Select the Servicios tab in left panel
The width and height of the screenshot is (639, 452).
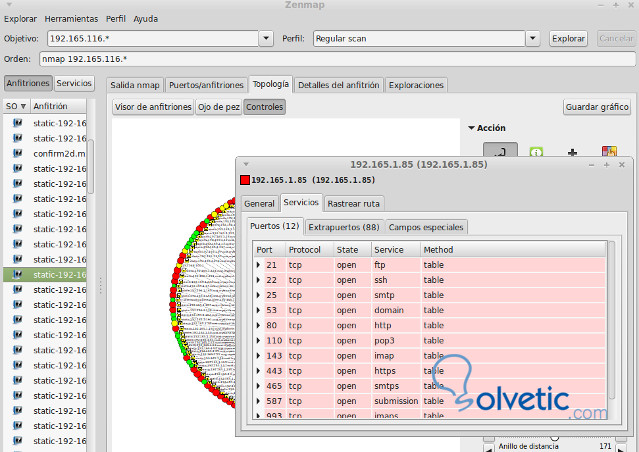74,83
